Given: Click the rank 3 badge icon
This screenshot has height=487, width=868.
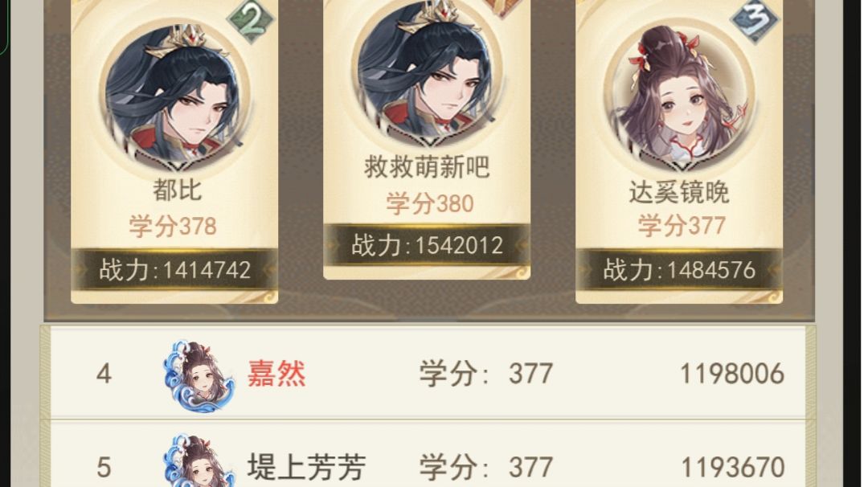Looking at the screenshot, I should [x=755, y=21].
